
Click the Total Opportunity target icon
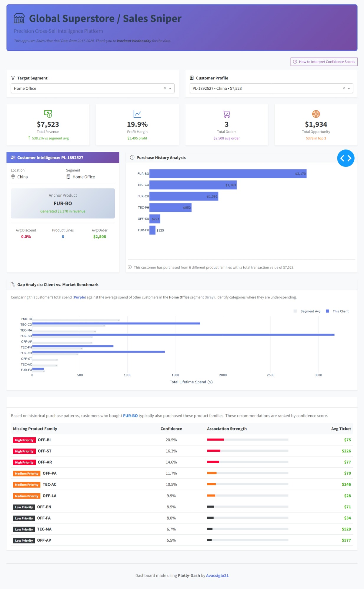pos(316,114)
